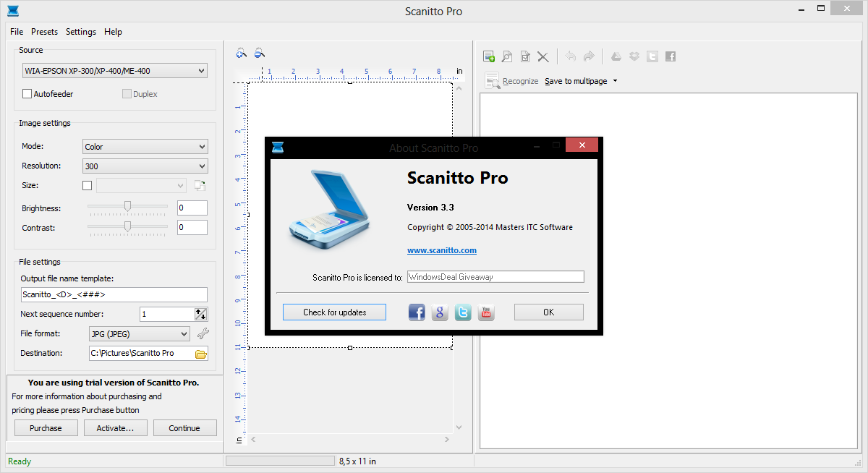Click the licensed to WindowsDeal Giveaway field
The height and width of the screenshot is (473, 868).
pos(495,277)
